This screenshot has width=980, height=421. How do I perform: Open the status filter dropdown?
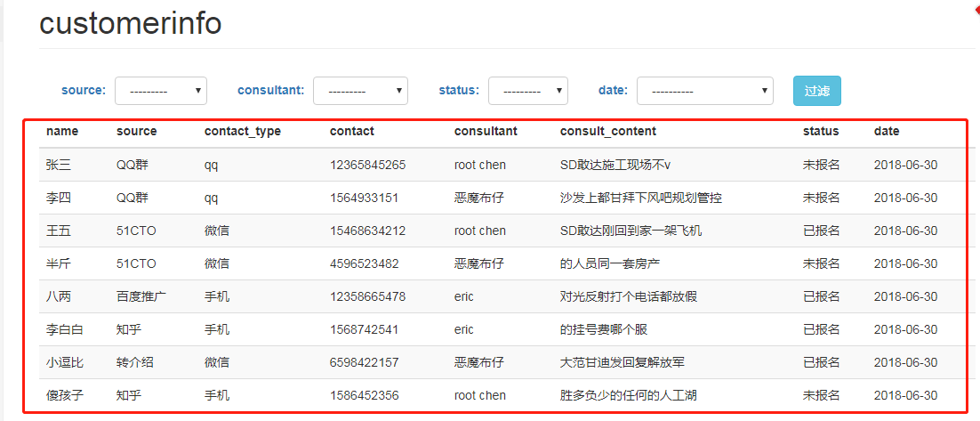point(528,91)
